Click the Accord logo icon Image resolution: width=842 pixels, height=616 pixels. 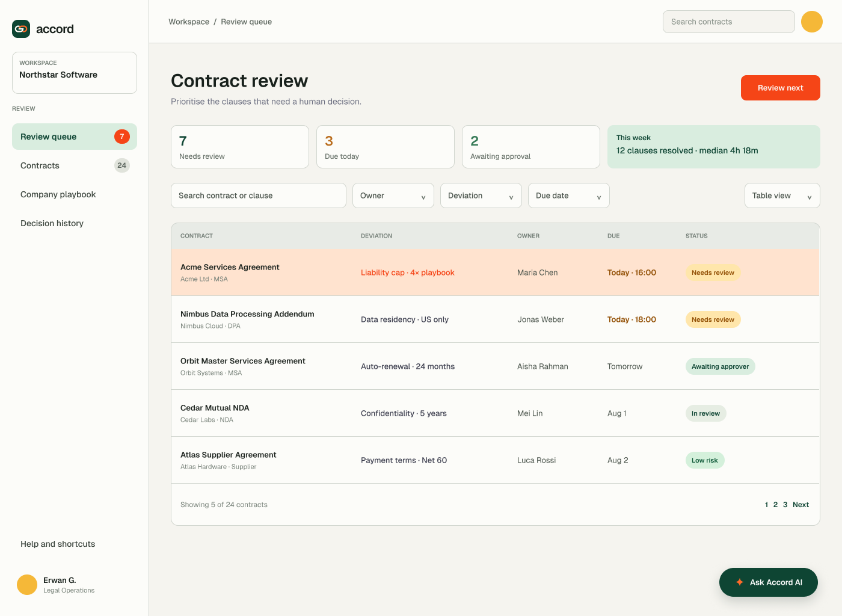point(21,29)
